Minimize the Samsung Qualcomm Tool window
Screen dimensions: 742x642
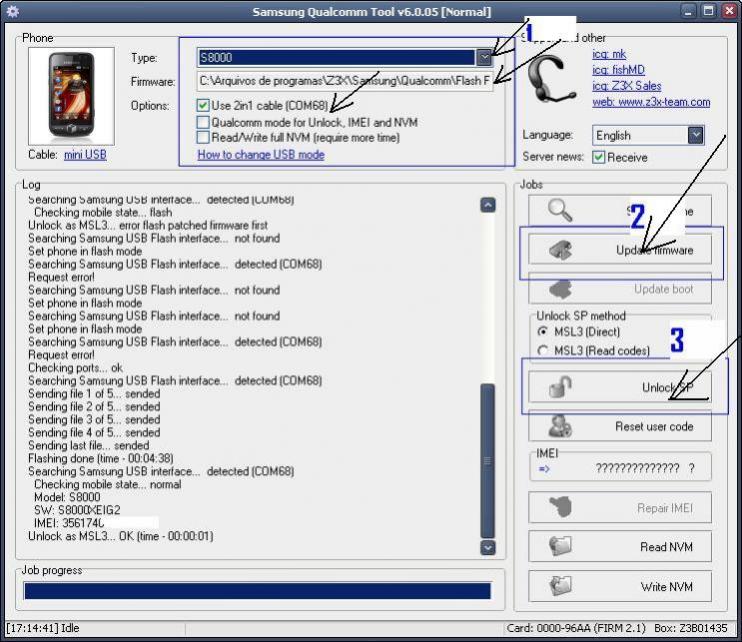pyautogui.click(x=688, y=11)
